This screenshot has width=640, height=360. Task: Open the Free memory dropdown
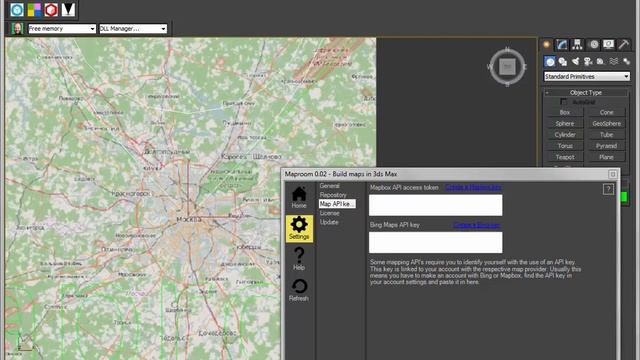pyautogui.click(x=62, y=29)
